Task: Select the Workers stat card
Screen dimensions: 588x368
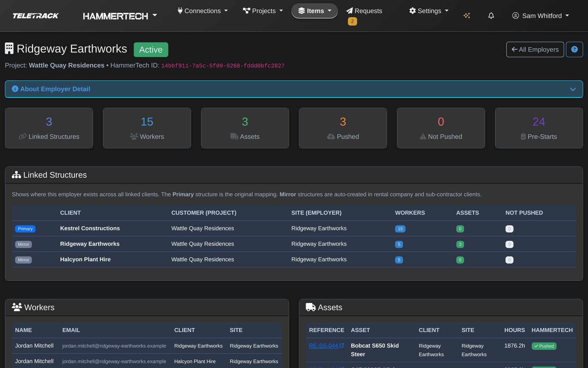Action: tap(147, 128)
